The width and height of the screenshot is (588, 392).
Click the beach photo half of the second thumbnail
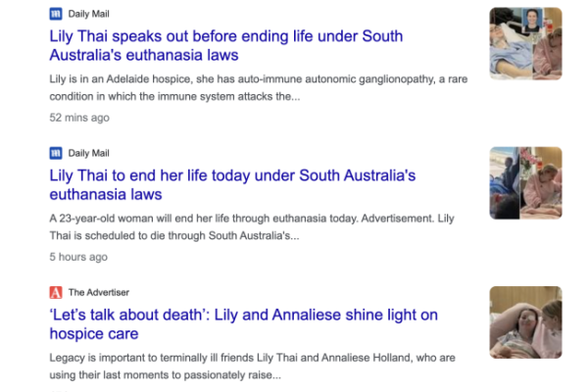(x=505, y=182)
